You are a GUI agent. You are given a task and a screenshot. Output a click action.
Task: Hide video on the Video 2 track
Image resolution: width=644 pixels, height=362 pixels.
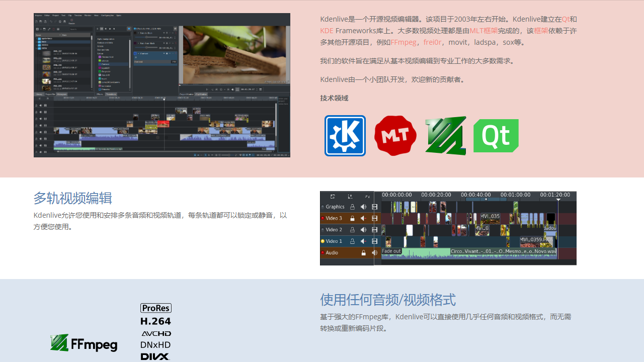click(x=375, y=230)
